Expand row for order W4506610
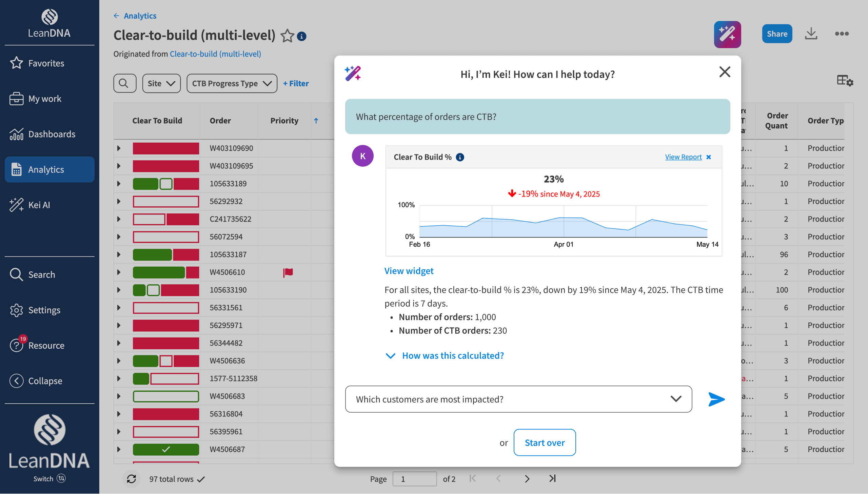Viewport: 868px width, 494px height. (119, 272)
